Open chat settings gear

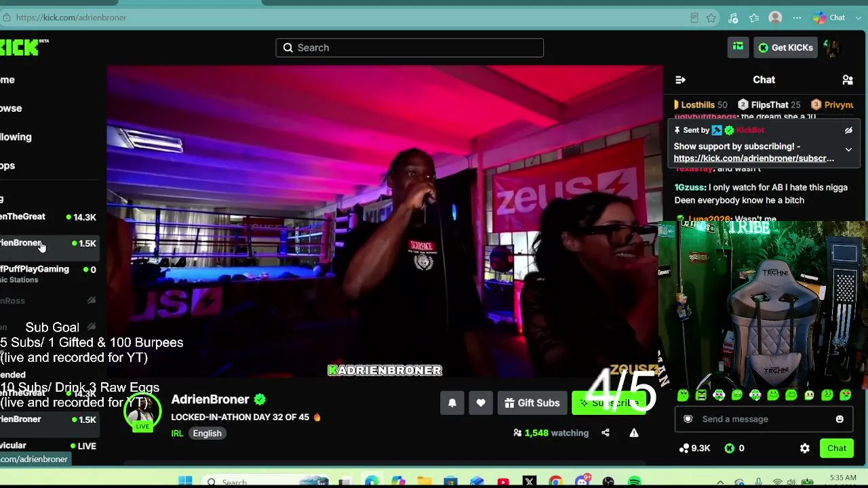point(805,448)
